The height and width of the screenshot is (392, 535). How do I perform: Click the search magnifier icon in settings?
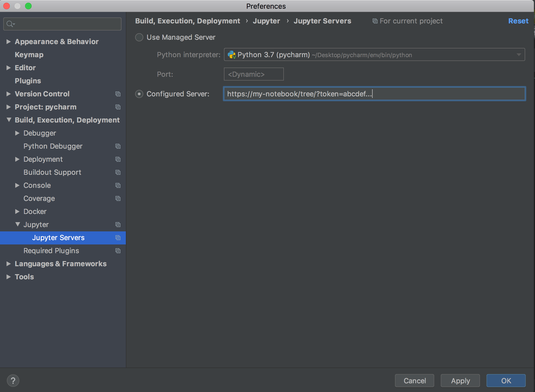(x=10, y=24)
